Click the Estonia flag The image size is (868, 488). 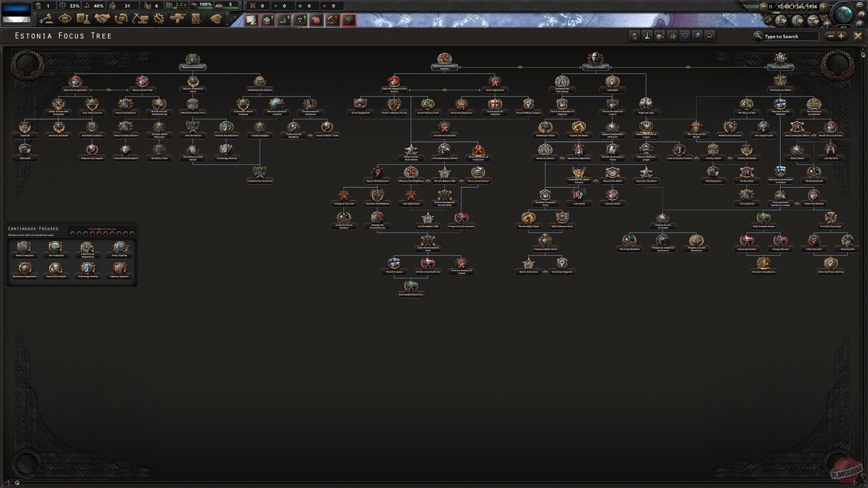17,14
